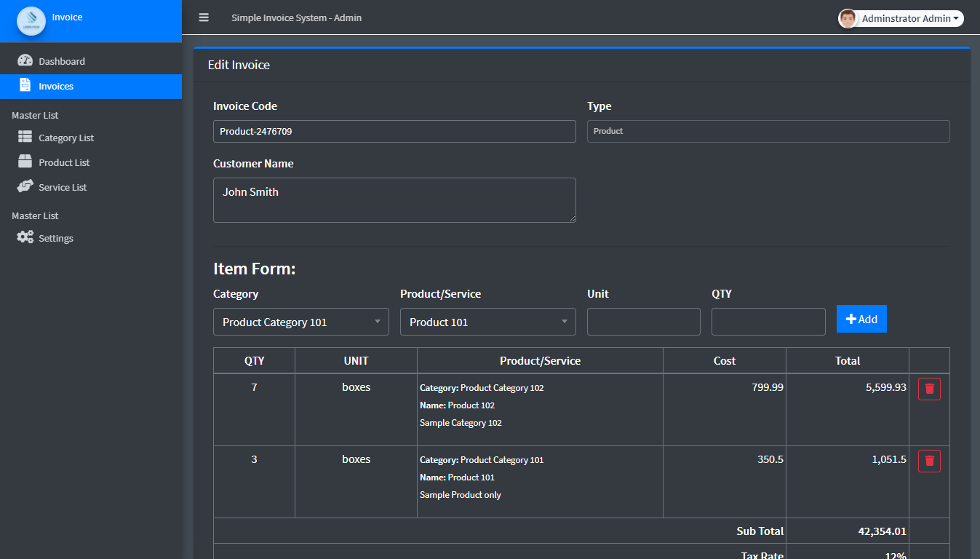Click the Administrator Admin avatar image
Image resolution: width=980 pixels, height=559 pixels.
847,18
